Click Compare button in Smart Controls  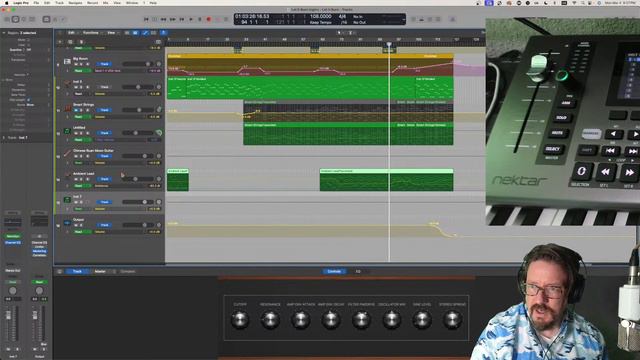coord(127,271)
